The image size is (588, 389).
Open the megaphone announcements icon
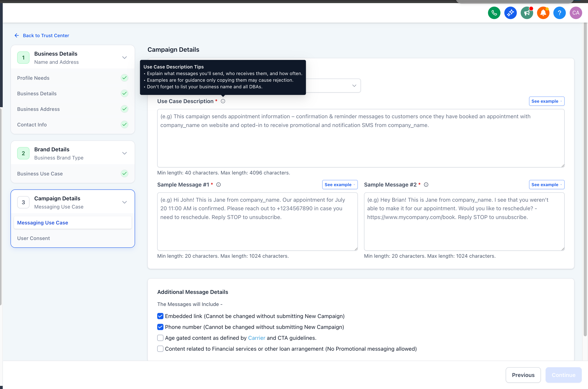coord(527,13)
